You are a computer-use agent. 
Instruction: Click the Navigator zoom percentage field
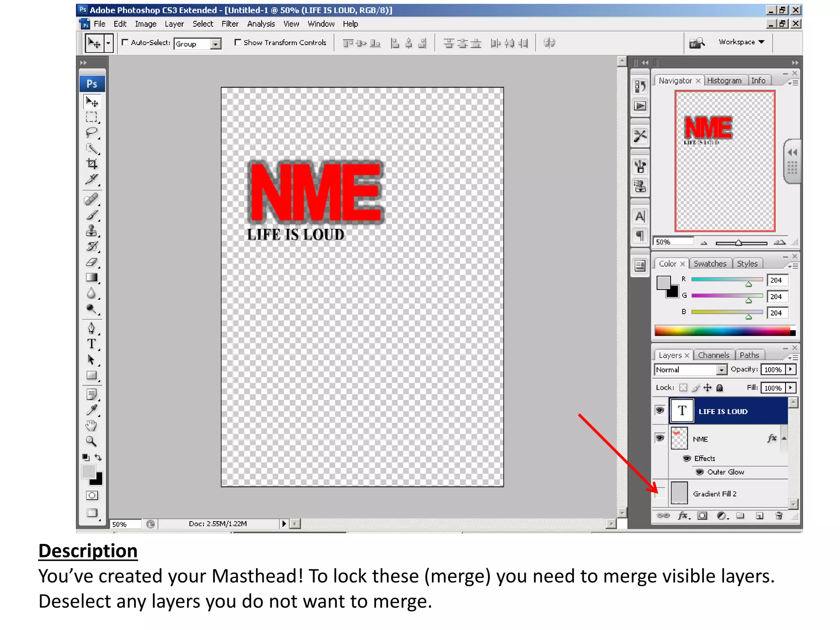tap(673, 242)
